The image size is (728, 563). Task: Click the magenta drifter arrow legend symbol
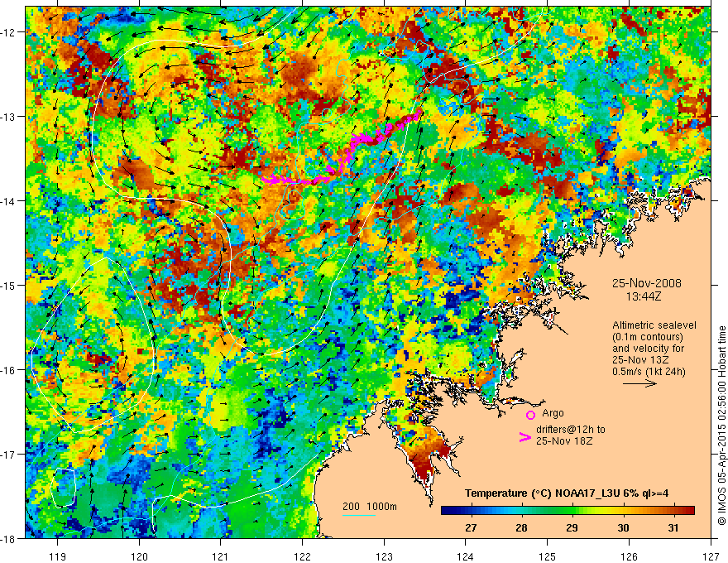tap(524, 437)
